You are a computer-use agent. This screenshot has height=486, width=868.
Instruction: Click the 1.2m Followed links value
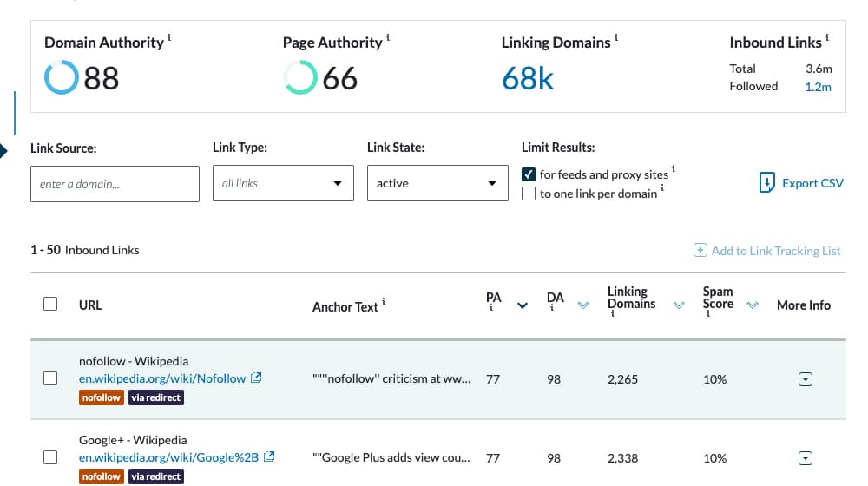coord(819,87)
